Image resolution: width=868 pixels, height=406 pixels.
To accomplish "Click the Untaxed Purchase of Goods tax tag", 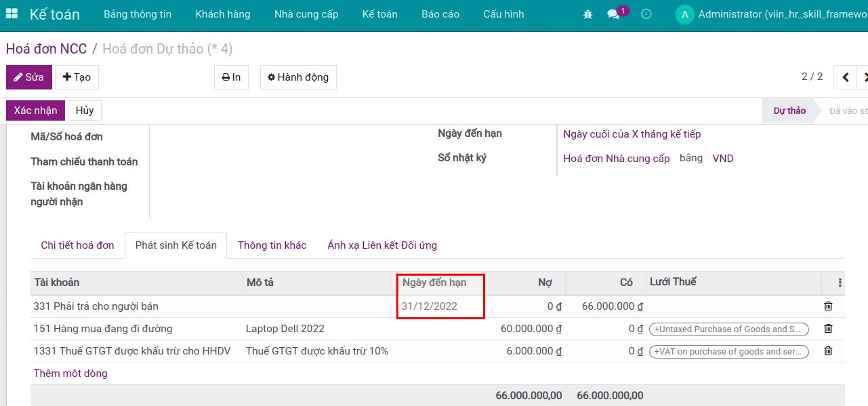I will coord(728,329).
